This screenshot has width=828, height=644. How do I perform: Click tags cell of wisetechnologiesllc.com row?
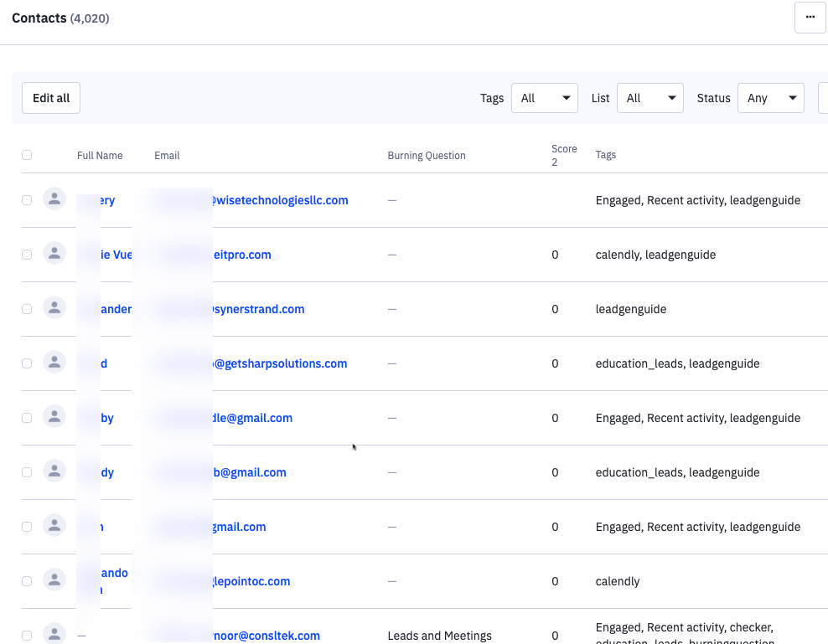[697, 200]
